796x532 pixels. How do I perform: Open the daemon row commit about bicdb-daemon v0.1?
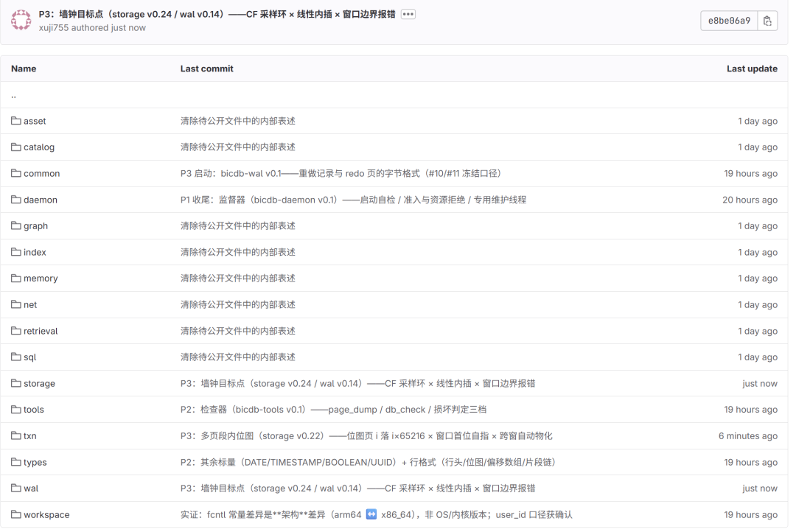(x=353, y=200)
